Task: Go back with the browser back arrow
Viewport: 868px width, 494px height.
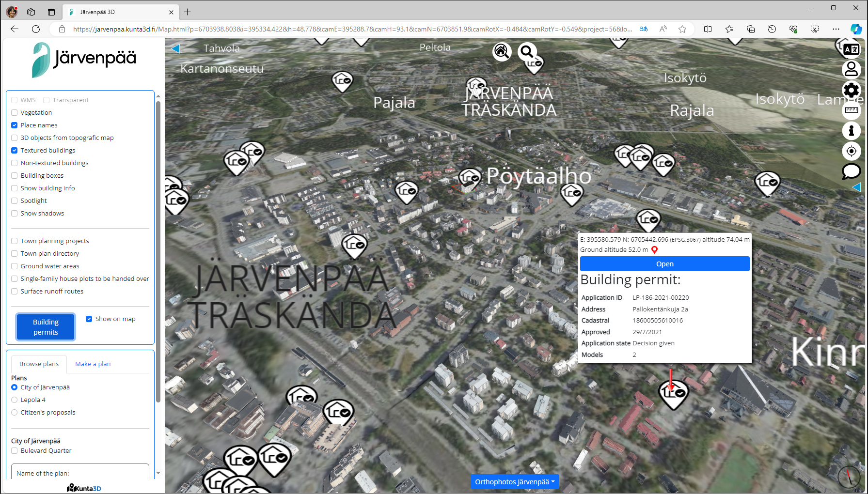Action: click(x=15, y=29)
